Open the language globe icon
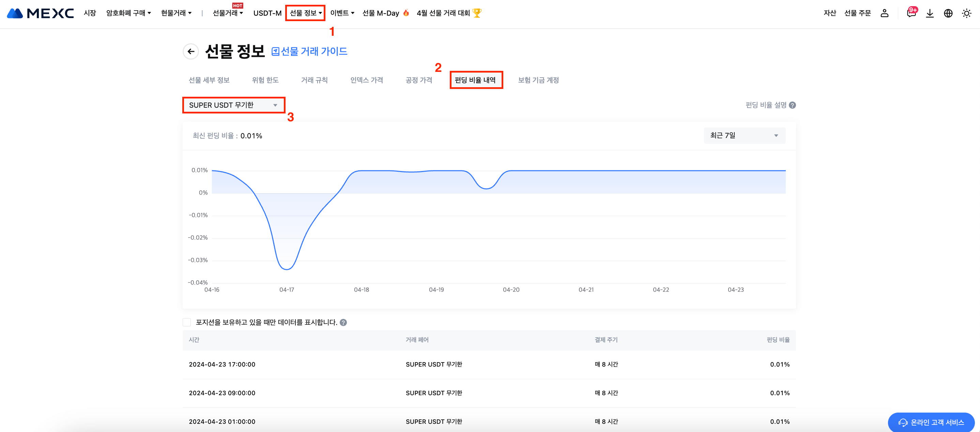The image size is (980, 432). click(948, 13)
